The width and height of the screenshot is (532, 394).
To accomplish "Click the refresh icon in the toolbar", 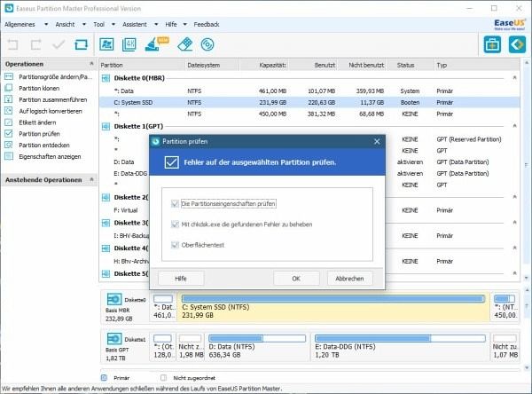I will 82,43.
